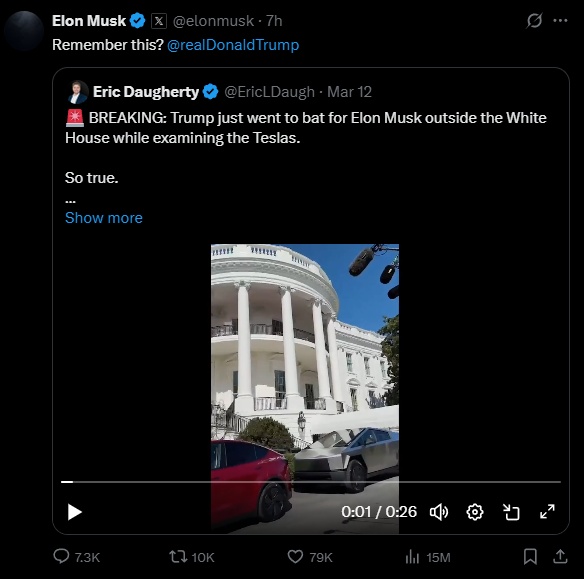584x579 pixels.
Task: Bookmark this tweet
Action: tap(530, 557)
